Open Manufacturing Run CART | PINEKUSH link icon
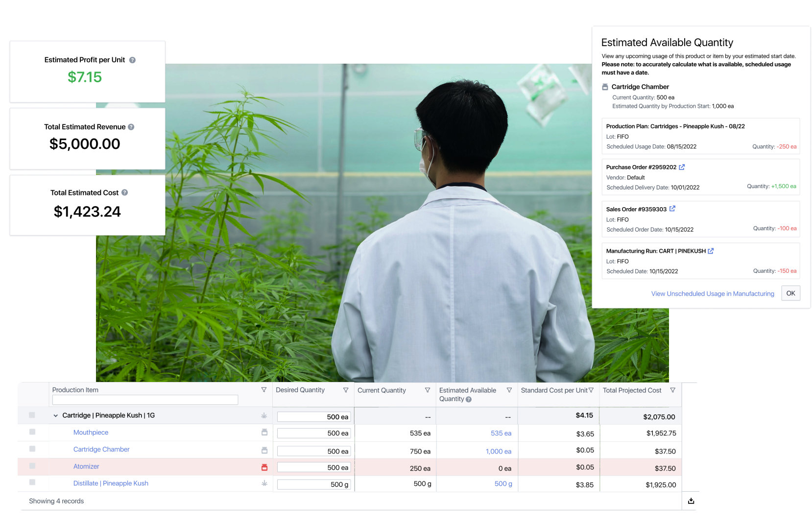Image resolution: width=812 pixels, height=526 pixels. [711, 251]
